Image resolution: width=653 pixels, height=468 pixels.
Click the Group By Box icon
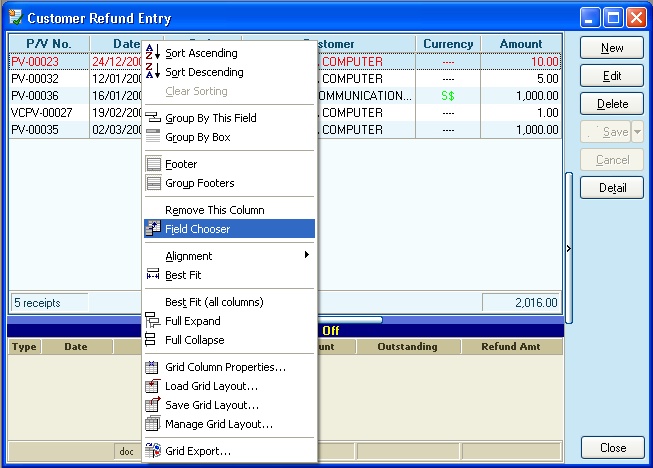pyautogui.click(x=153, y=136)
